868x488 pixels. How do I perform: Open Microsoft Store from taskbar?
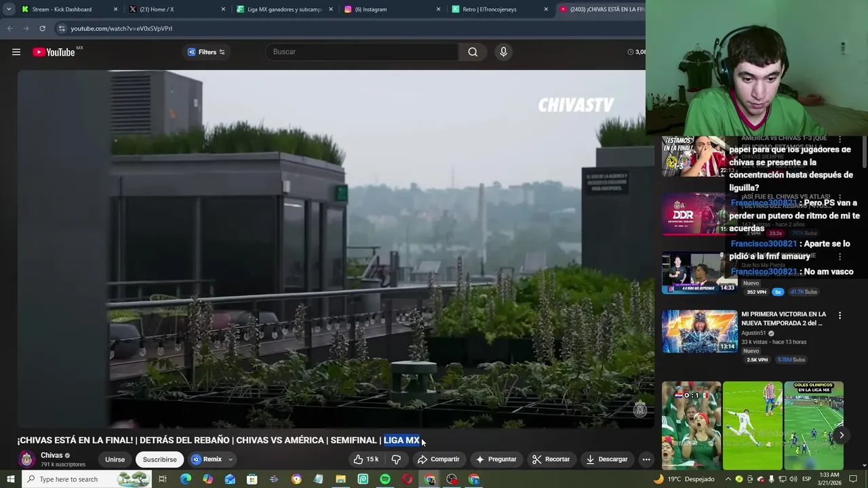pos(252,479)
